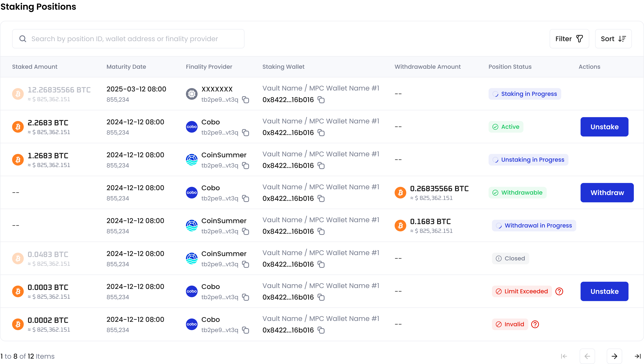Click the Staked Amount column header
This screenshot has height=364, width=644.
35,67
